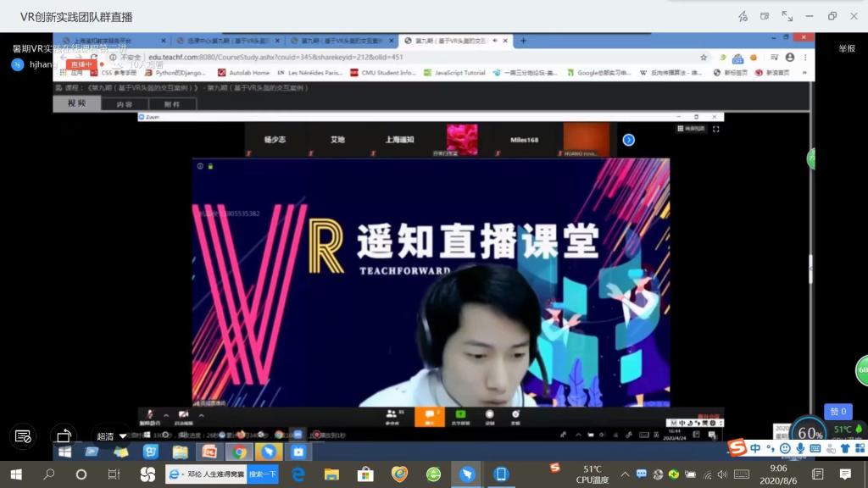The image size is (868, 488).
Task: Open the 举报 report link
Action: (x=847, y=48)
